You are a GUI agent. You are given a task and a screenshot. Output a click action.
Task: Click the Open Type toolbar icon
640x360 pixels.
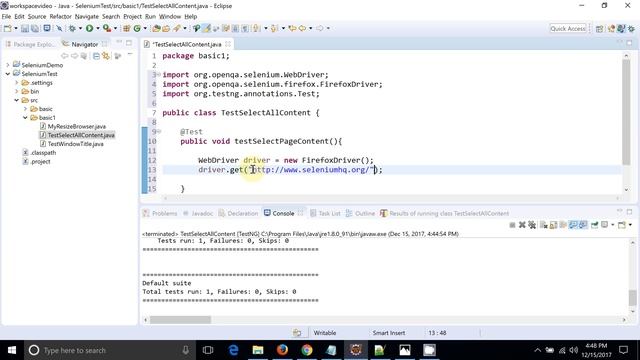click(156, 28)
